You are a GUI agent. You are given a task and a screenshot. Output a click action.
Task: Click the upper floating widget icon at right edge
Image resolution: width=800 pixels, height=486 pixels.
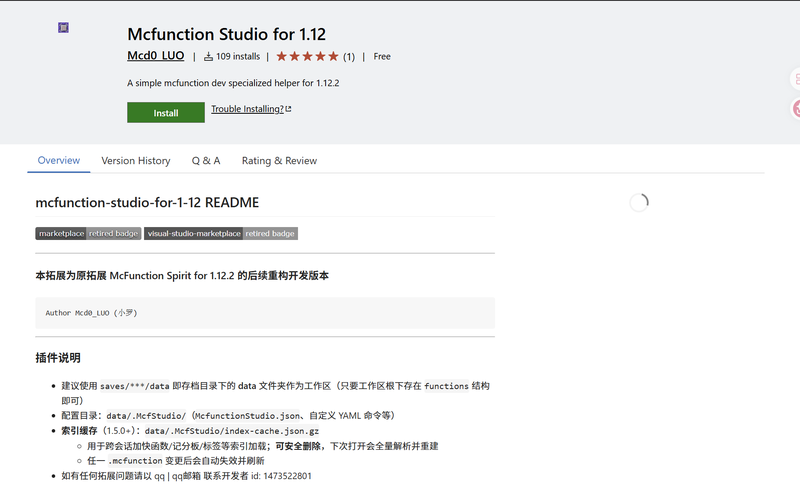(x=795, y=79)
